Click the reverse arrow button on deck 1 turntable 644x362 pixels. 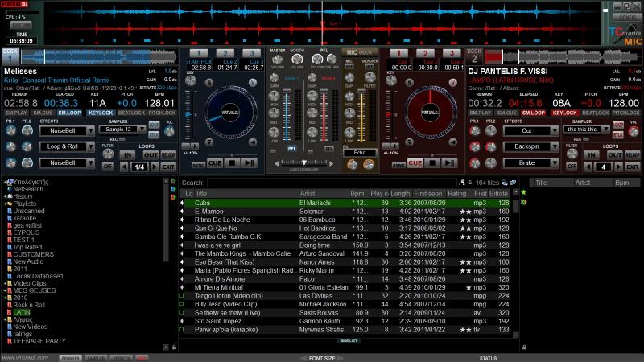click(252, 142)
